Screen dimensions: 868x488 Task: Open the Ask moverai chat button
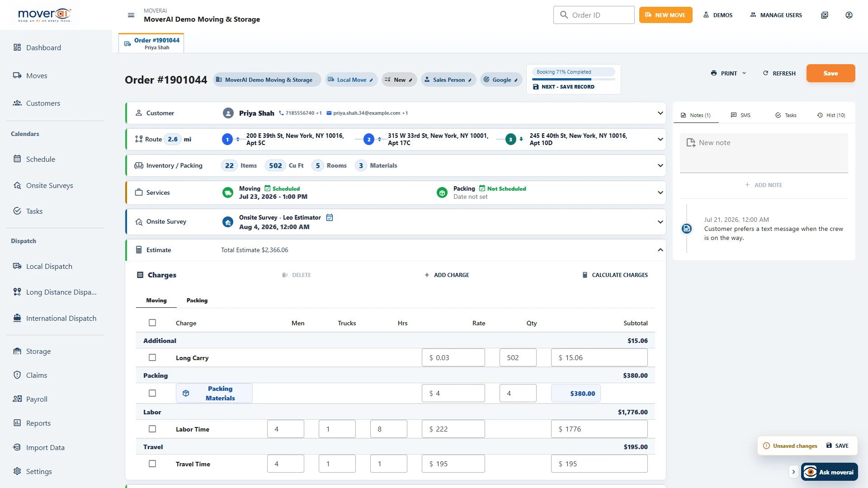tap(830, 472)
